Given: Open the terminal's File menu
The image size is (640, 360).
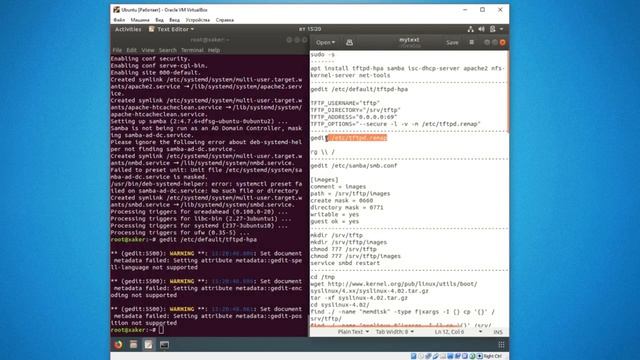Looking at the screenshot, I should coord(117,50).
